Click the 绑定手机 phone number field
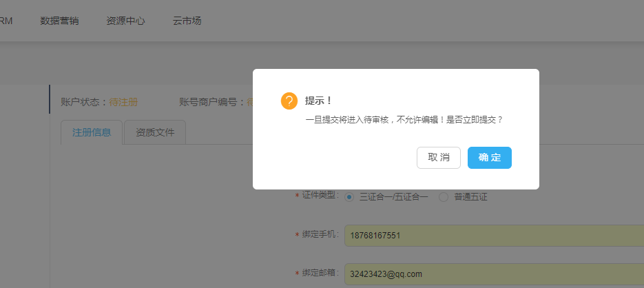 [x=493, y=236]
